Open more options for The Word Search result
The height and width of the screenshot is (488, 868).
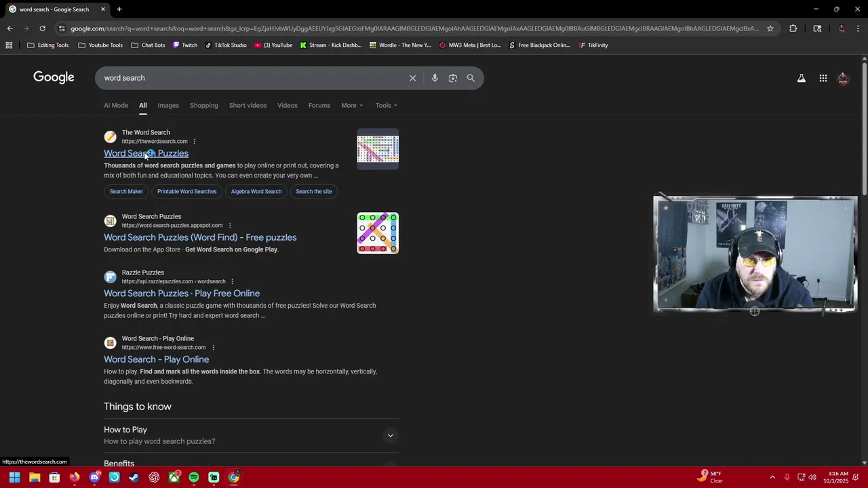click(x=194, y=142)
